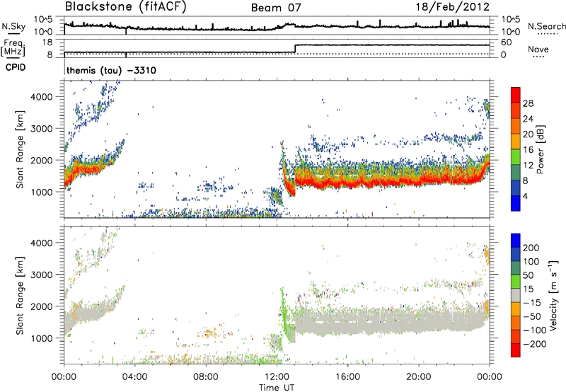
Task: Click the "04:00" time tick label
Action: click(x=135, y=377)
